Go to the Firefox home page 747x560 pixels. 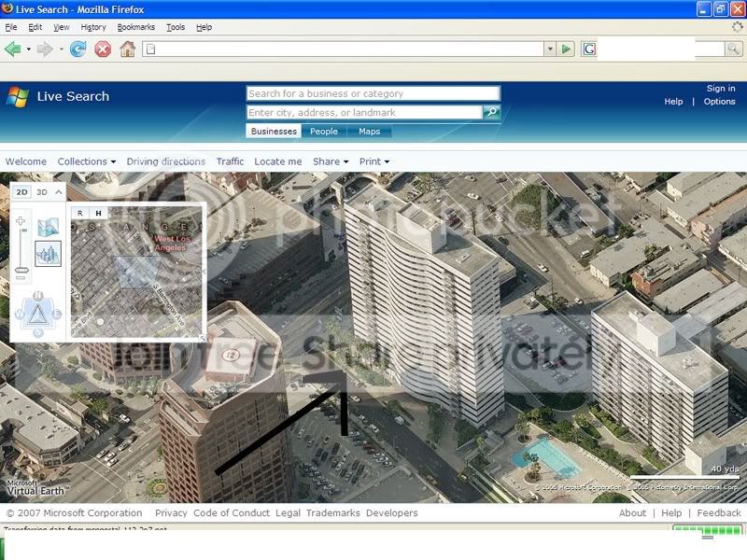(127, 49)
